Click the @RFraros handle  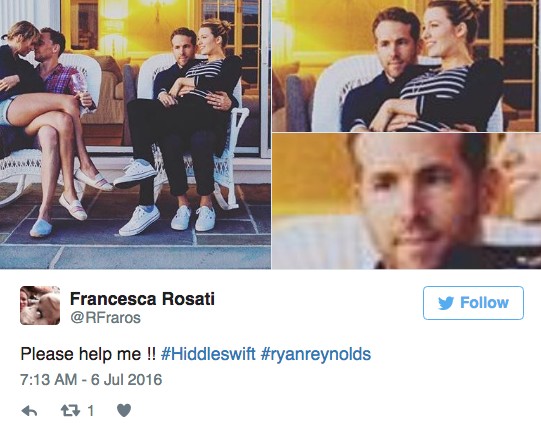click(x=106, y=318)
